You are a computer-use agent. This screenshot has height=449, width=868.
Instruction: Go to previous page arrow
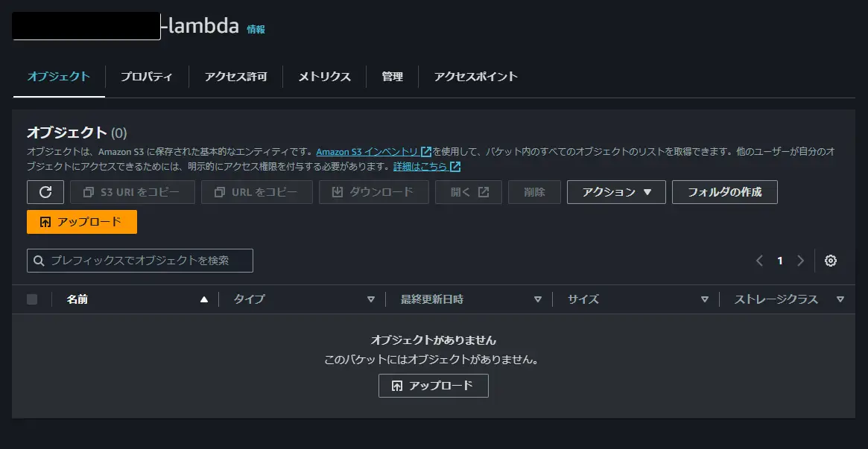[x=759, y=261]
